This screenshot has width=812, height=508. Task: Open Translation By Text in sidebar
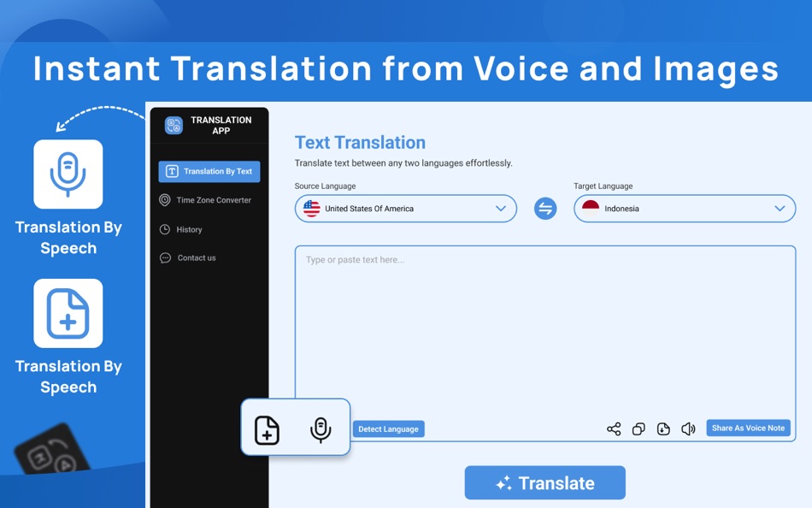click(209, 172)
